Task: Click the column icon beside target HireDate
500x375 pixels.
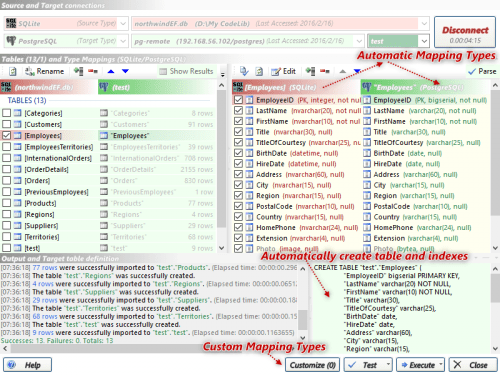Action: coord(367,164)
